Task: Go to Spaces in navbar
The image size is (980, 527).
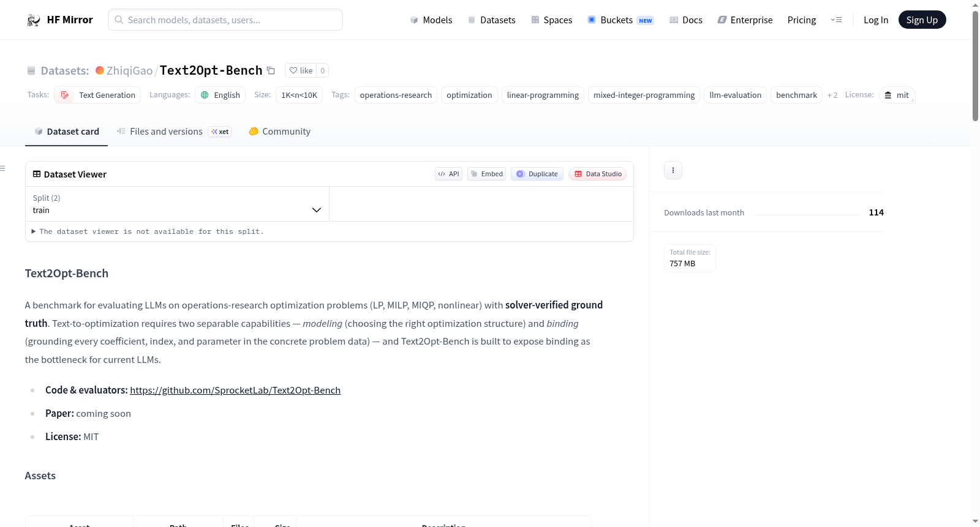Action: (x=552, y=20)
